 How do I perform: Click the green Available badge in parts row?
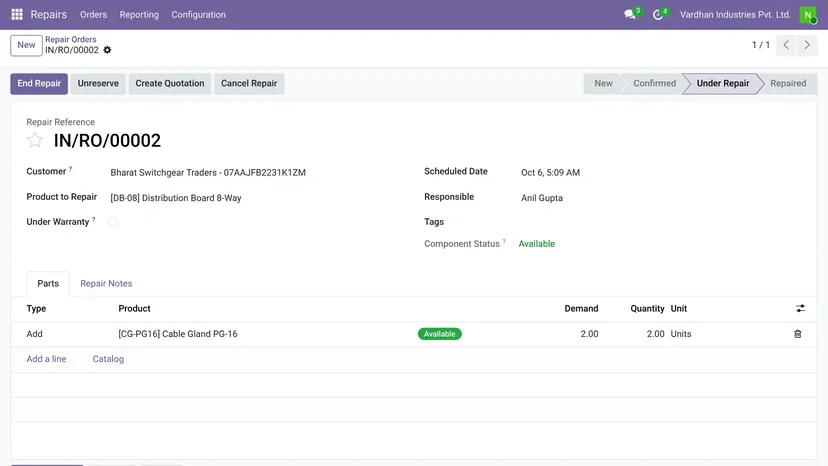439,334
